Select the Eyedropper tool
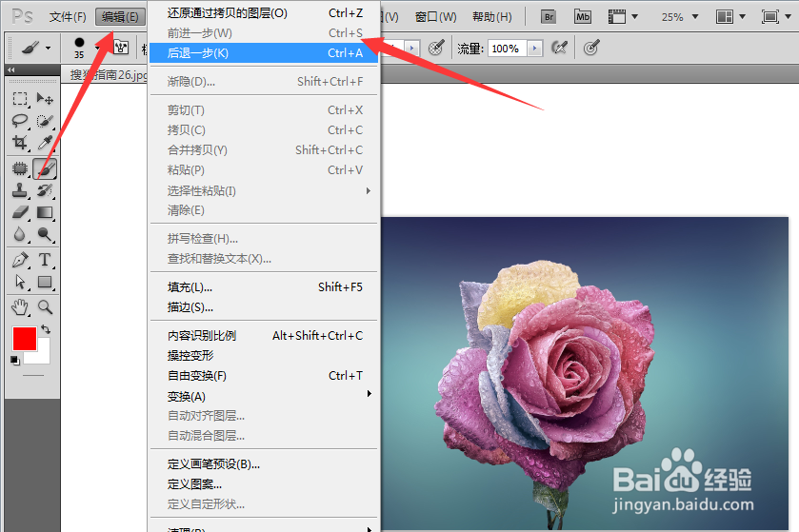This screenshot has width=799, height=532. [45, 143]
